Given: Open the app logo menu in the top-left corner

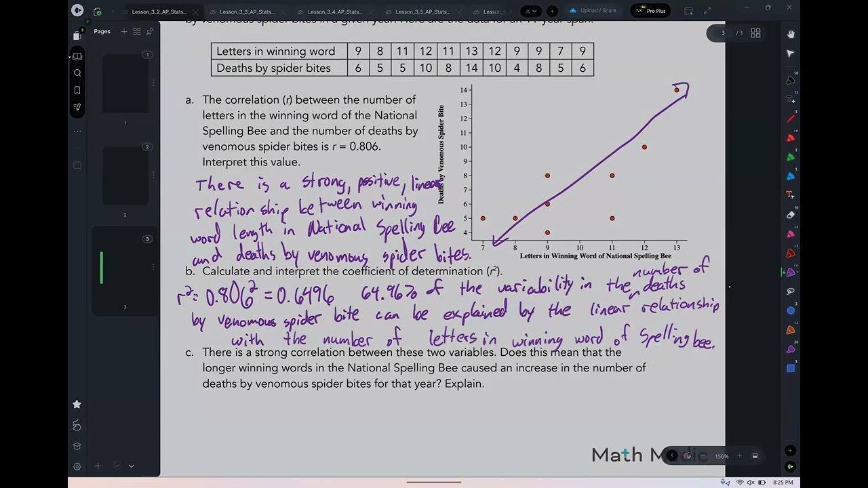Looking at the screenshot, I should point(77,11).
